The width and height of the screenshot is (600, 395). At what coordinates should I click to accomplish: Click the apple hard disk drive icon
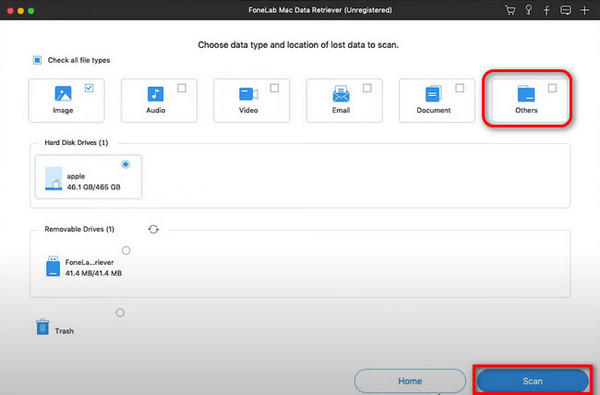pos(54,178)
